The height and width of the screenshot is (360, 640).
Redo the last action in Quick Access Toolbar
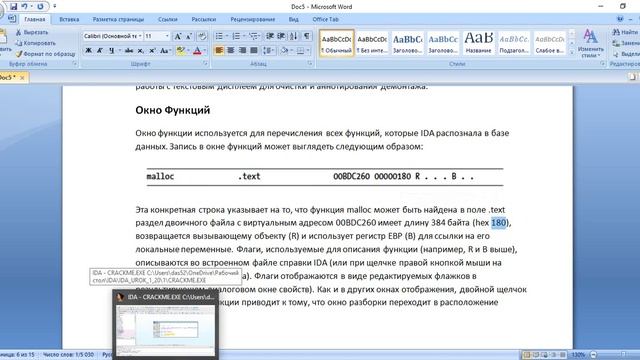40,7
